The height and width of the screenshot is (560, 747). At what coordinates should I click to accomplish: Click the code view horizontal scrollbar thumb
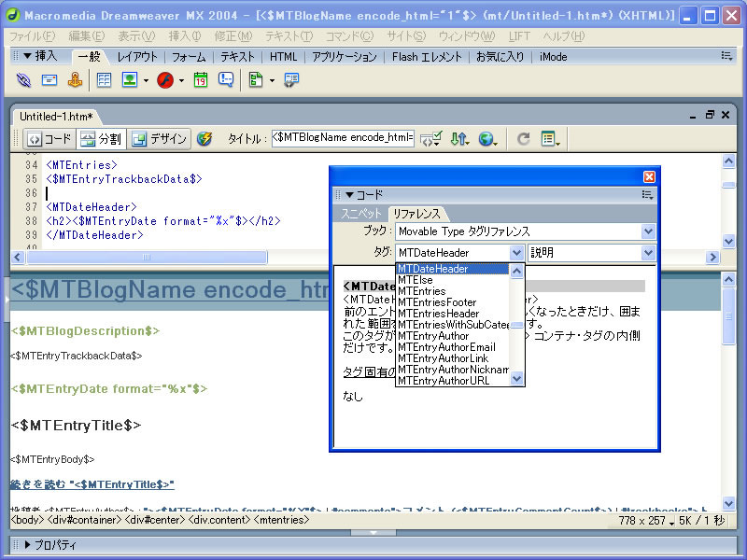(147, 258)
